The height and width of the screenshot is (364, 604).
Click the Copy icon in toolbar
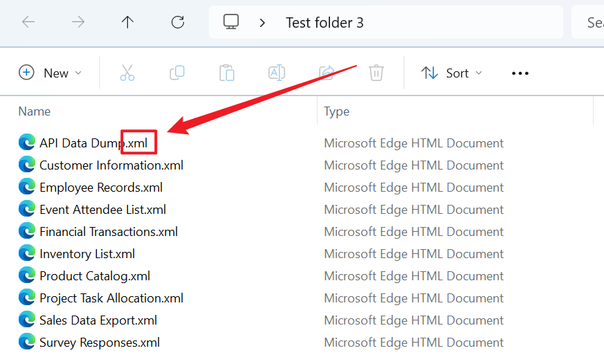(x=177, y=73)
